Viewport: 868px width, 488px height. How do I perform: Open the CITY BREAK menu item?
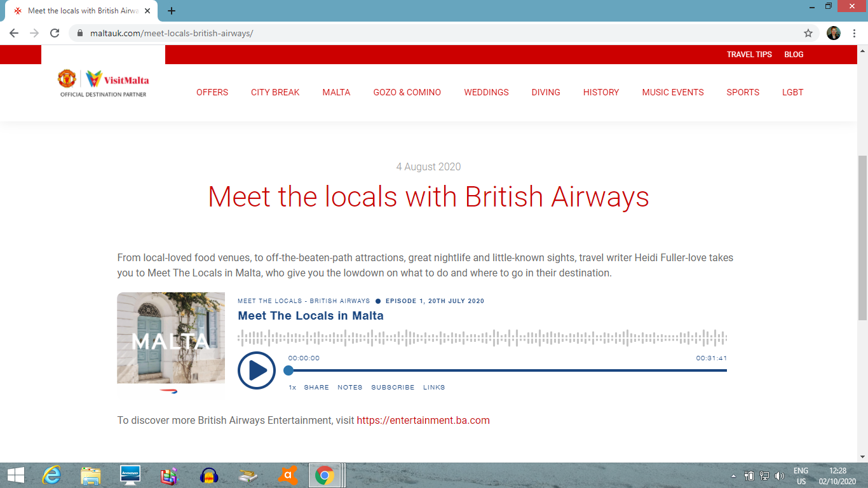pos(275,92)
